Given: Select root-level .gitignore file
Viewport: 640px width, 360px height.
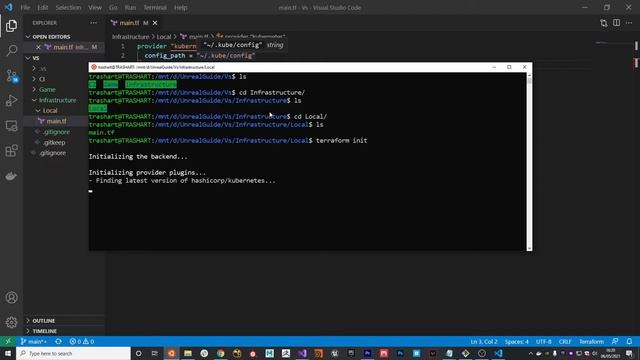Looking at the screenshot, I should [x=53, y=153].
